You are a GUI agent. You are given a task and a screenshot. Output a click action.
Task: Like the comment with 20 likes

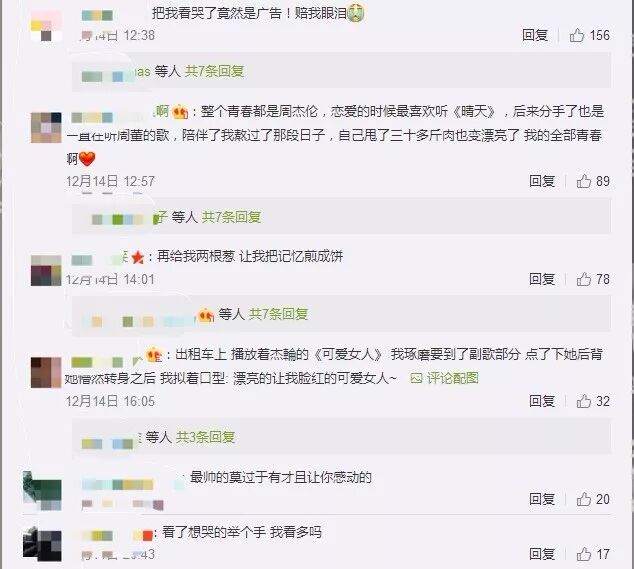click(x=584, y=499)
